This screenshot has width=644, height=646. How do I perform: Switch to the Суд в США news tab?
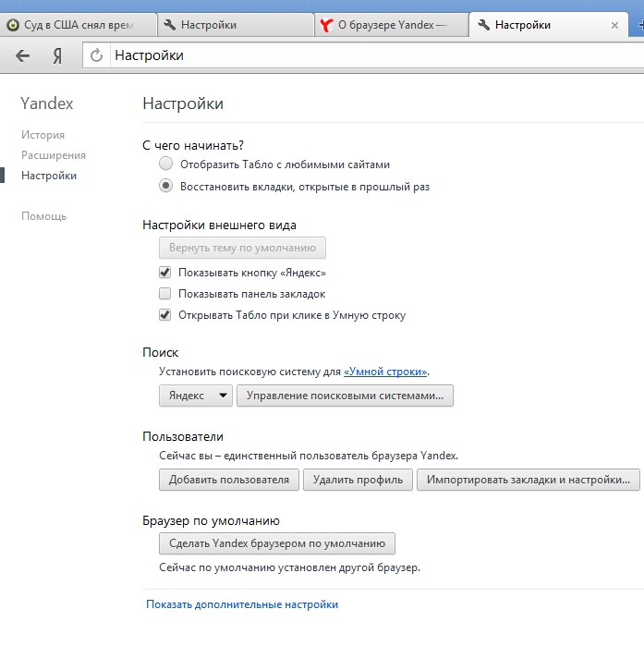(79, 25)
